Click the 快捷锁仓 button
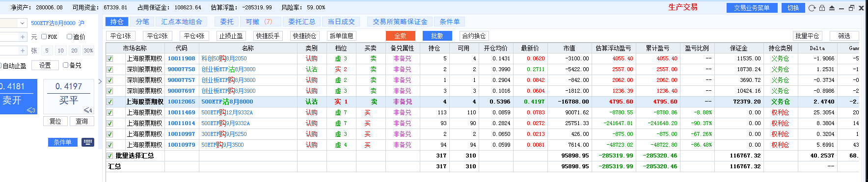 tap(305, 36)
